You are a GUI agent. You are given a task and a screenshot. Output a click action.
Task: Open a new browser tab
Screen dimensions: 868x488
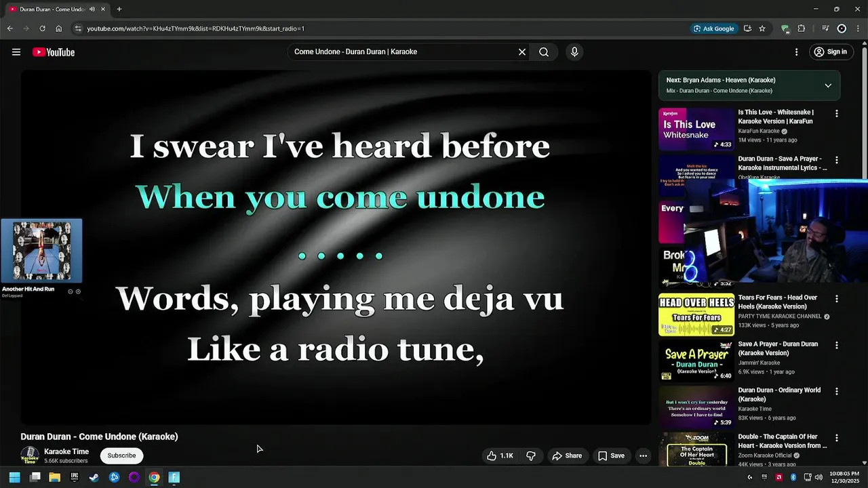click(x=119, y=9)
